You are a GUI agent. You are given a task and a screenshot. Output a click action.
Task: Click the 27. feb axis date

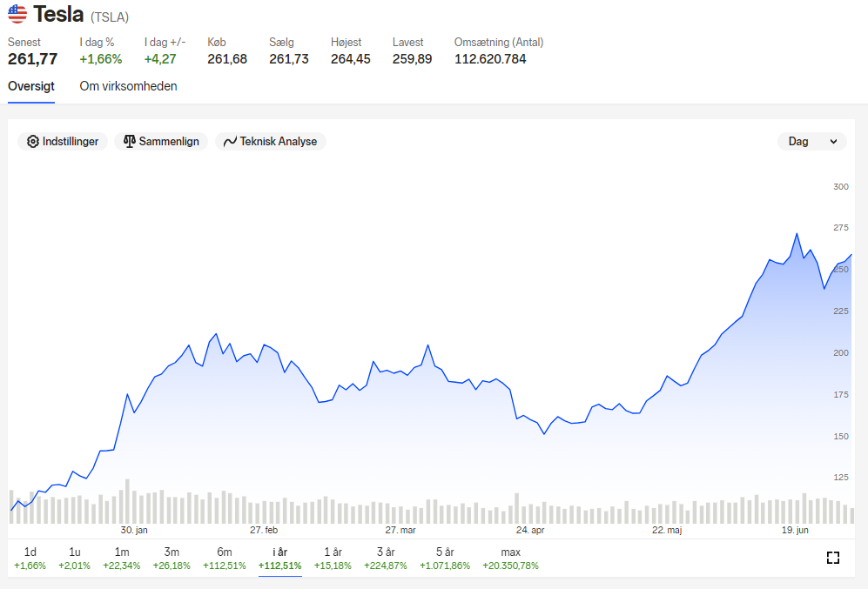click(264, 530)
